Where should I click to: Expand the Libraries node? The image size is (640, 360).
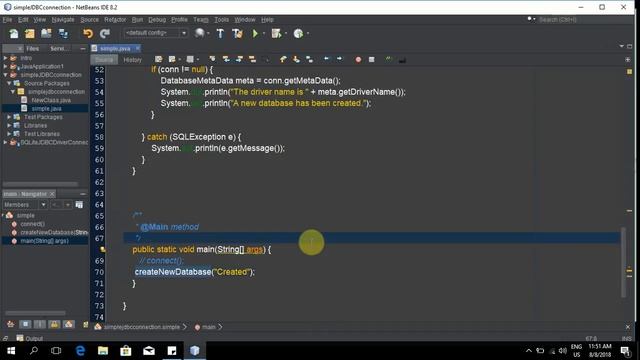[9, 125]
